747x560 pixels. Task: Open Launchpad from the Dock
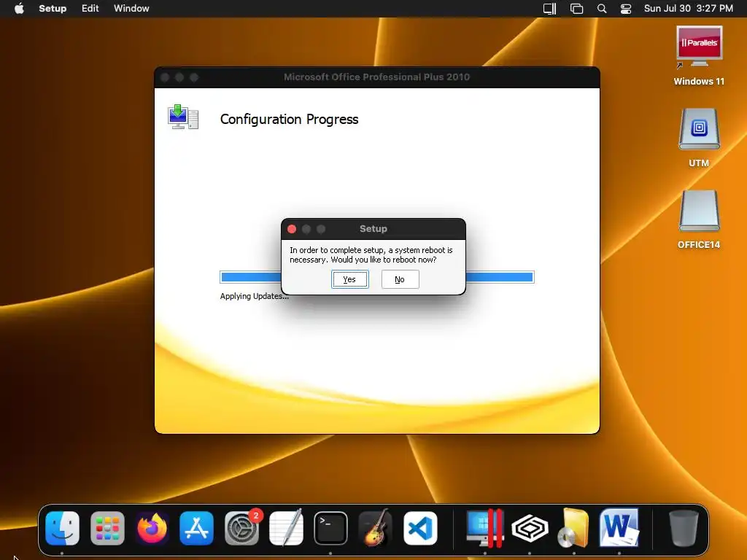107,528
